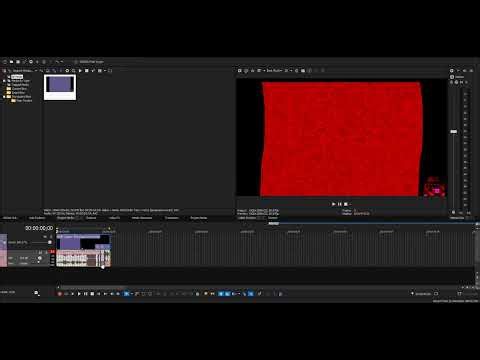Pause timeline playback in transport bar

(x=86, y=294)
